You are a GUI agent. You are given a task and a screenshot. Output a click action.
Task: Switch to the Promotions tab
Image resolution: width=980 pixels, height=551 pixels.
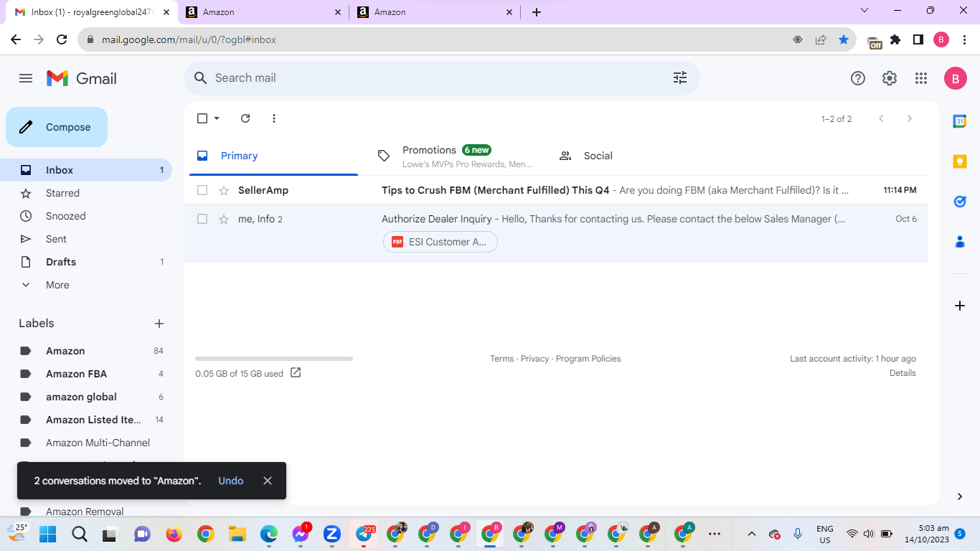coord(455,156)
